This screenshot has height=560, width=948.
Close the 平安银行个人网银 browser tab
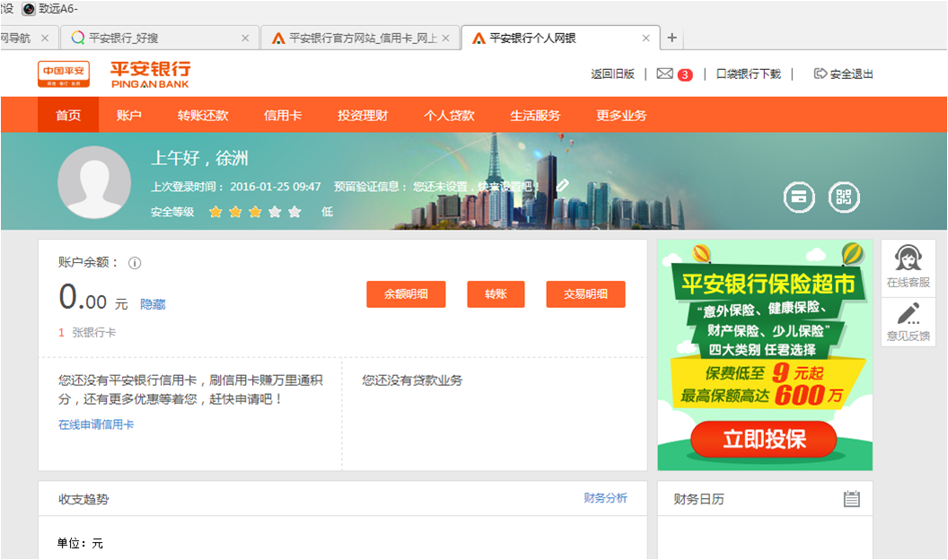pyautogui.click(x=645, y=38)
